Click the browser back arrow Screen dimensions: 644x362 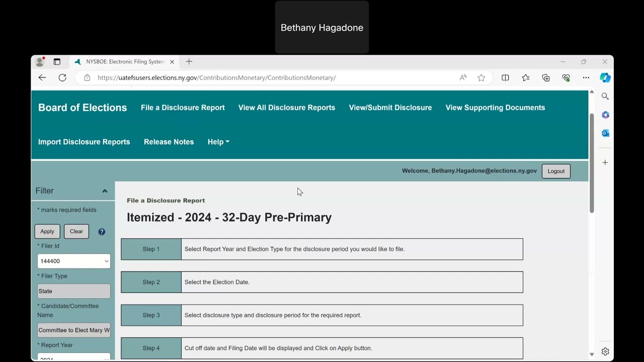[42, 77]
